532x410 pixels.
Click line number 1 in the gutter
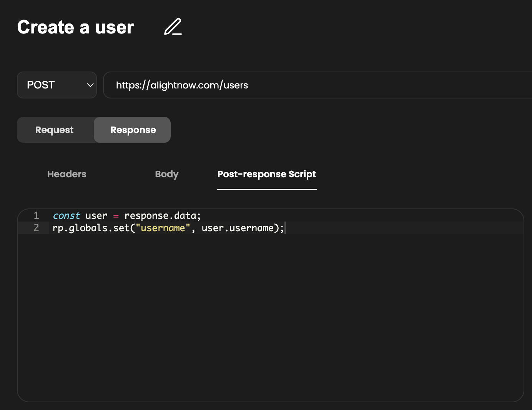(x=36, y=215)
